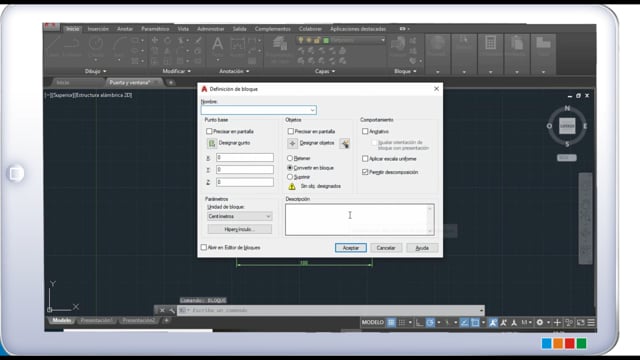
Task: Select the Suprimir radio option
Action: 290,177
